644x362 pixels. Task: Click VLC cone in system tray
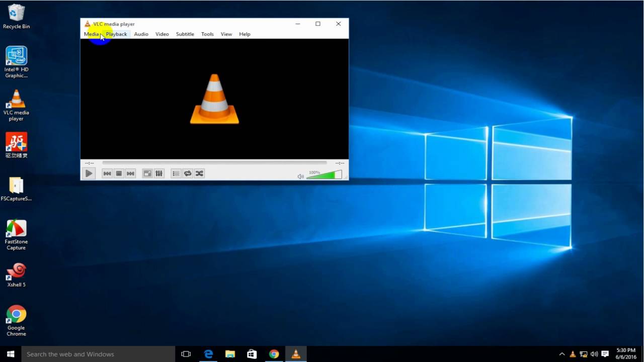573,354
